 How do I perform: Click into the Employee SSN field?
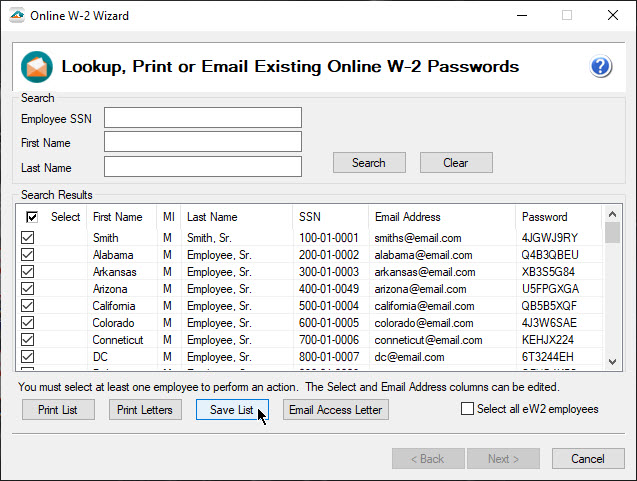click(x=202, y=118)
